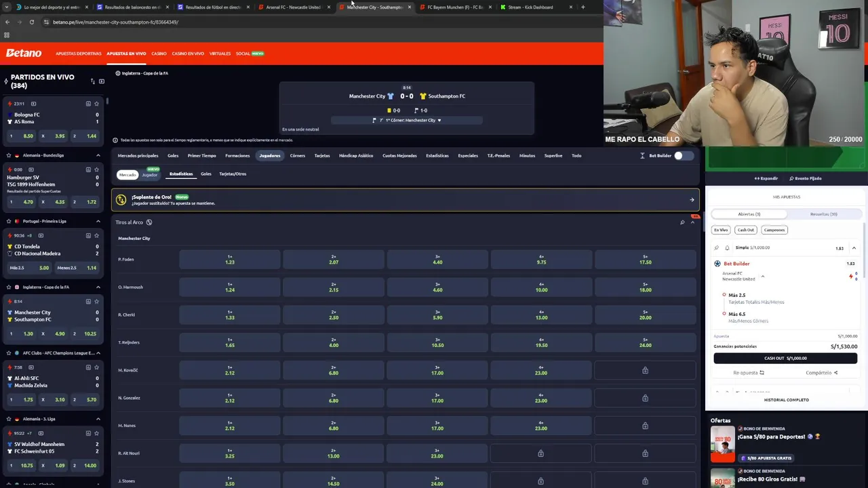Switch to the Tarjetas market tab
The image size is (868, 488).
click(322, 155)
